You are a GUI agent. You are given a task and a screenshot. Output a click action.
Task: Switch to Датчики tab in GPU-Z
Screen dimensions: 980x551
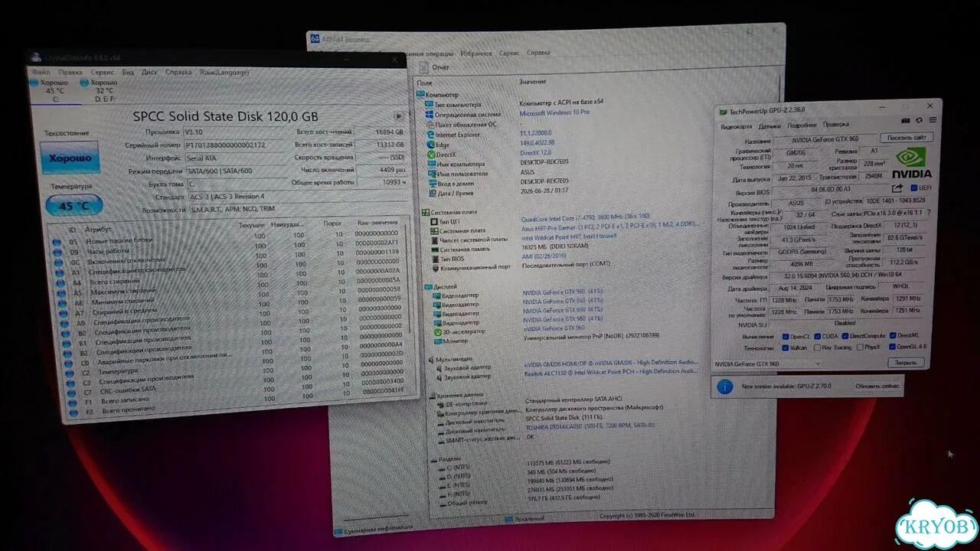769,126
